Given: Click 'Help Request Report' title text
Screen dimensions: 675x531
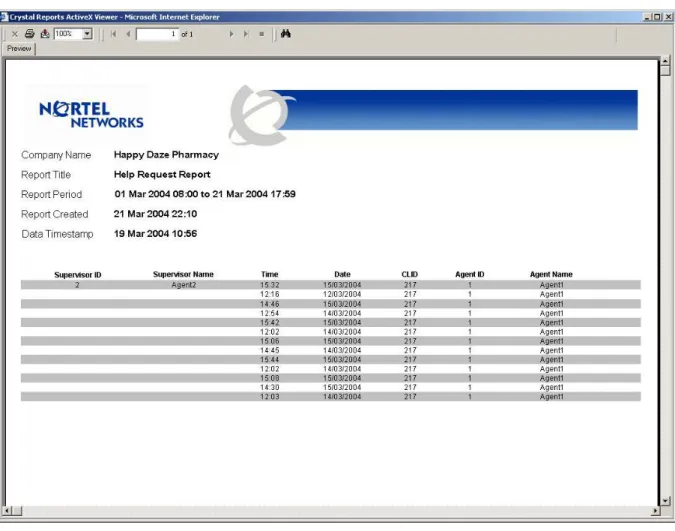Looking at the screenshot, I should [x=162, y=174].
